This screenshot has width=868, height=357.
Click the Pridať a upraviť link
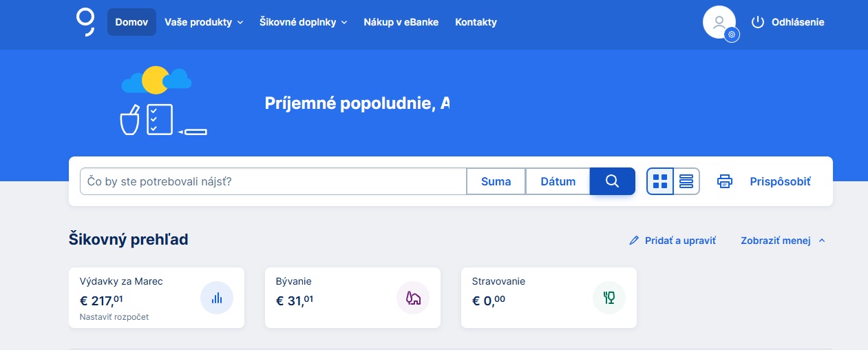pyautogui.click(x=673, y=241)
